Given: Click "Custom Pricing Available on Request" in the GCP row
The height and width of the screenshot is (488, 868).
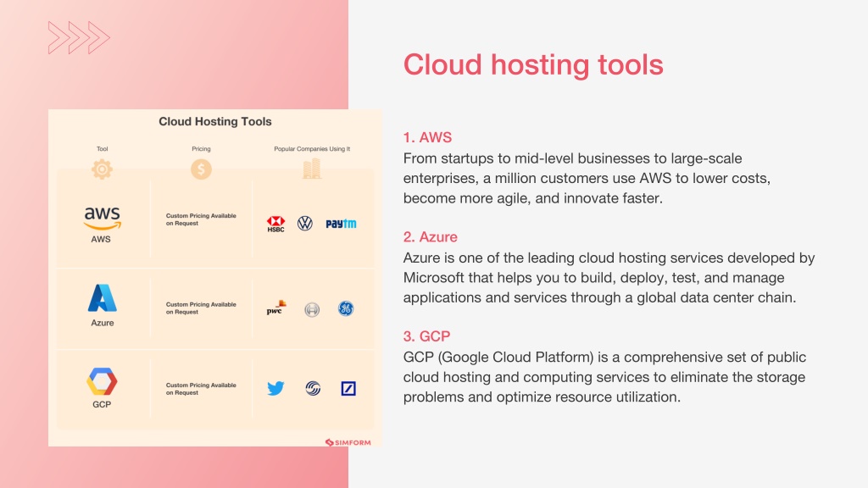Looking at the screenshot, I should point(201,389).
